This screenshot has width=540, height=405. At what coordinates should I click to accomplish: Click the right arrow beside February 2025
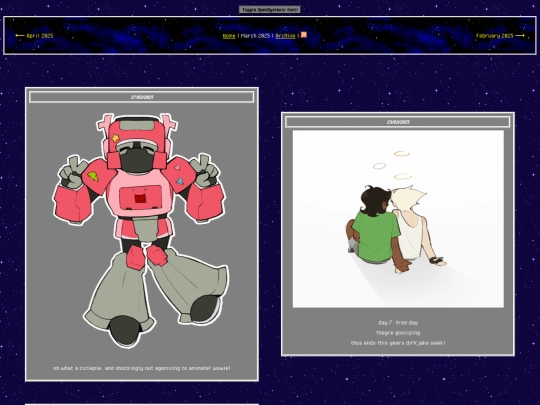pyautogui.click(x=520, y=35)
